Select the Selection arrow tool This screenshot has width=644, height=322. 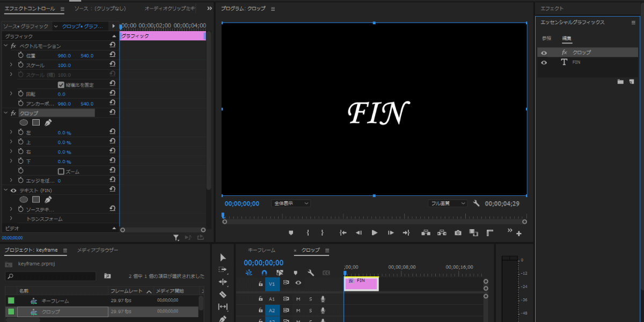click(223, 258)
